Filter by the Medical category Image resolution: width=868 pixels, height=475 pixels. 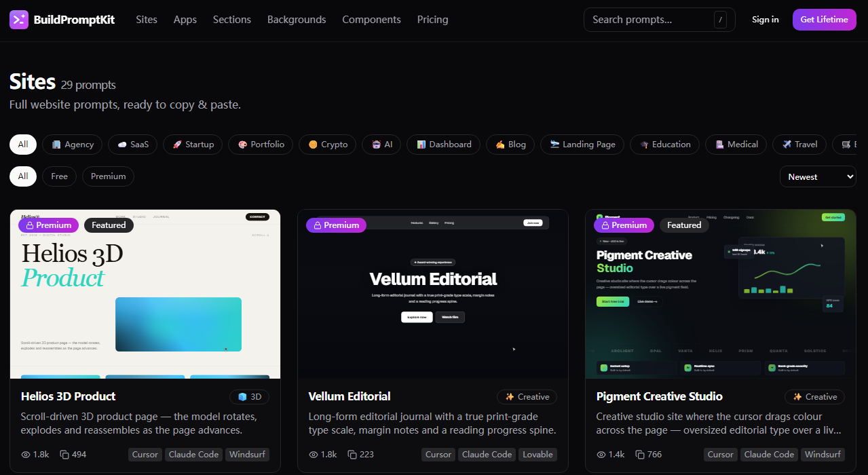pyautogui.click(x=736, y=145)
